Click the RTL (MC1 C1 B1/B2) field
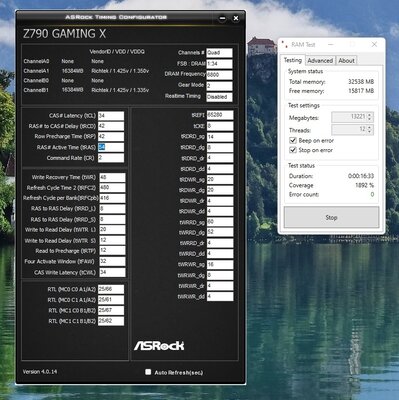 (x=111, y=321)
